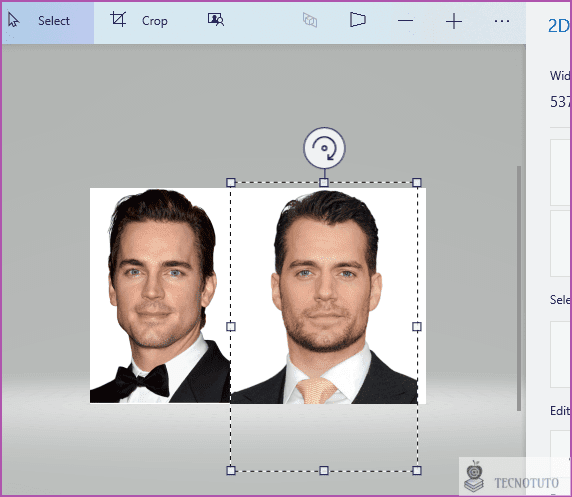Click the lower-right corner selection handle
This screenshot has height=497, width=572.
(x=417, y=470)
